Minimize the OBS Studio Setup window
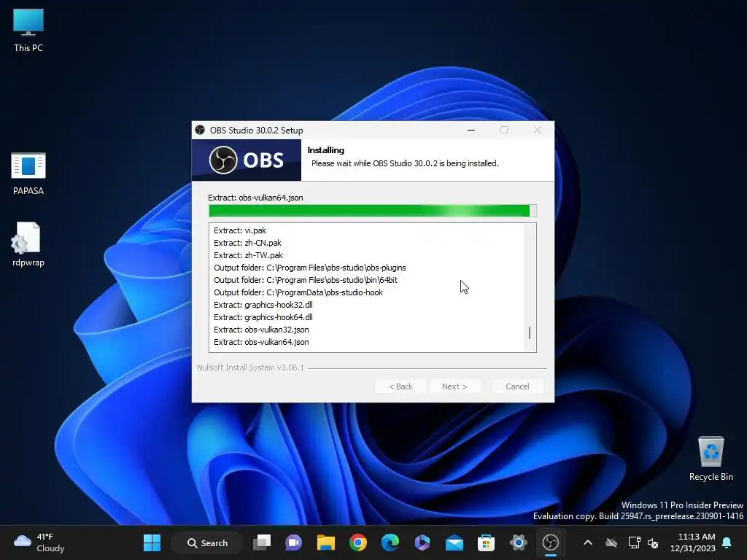The image size is (747, 560). (471, 130)
